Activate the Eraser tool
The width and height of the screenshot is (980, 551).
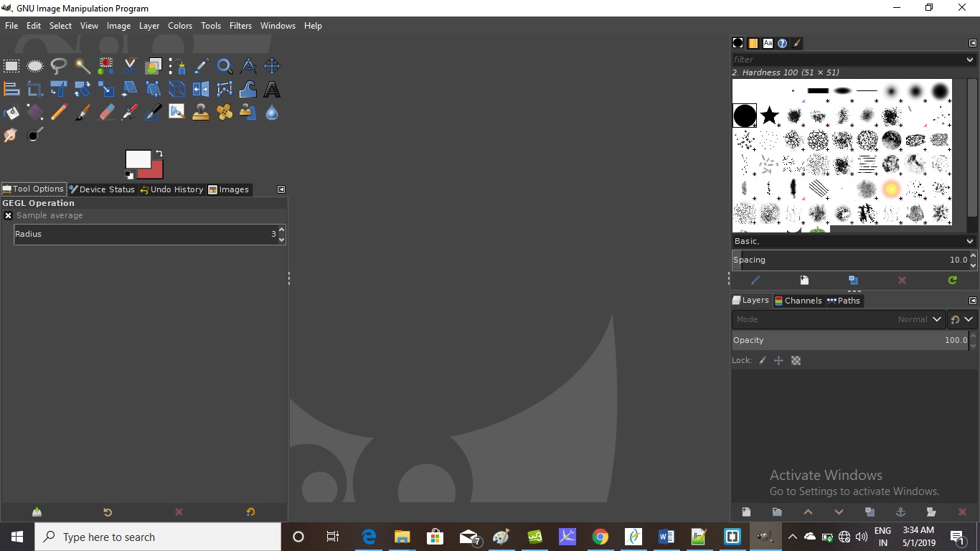106,113
